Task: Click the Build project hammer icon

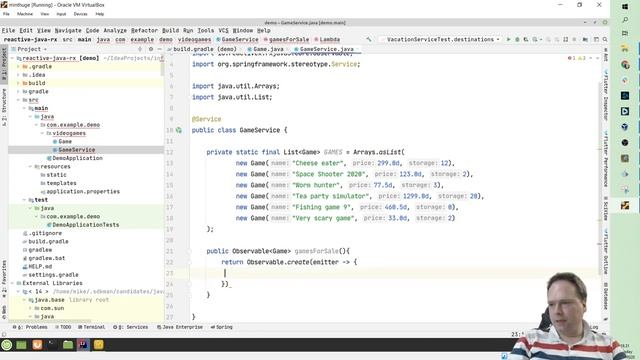Action: point(369,40)
